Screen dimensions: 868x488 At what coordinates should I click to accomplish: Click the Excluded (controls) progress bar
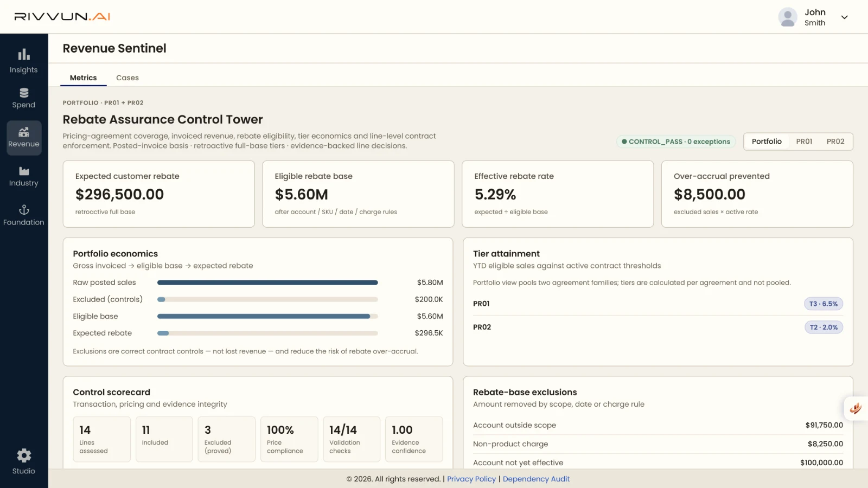coord(267,299)
